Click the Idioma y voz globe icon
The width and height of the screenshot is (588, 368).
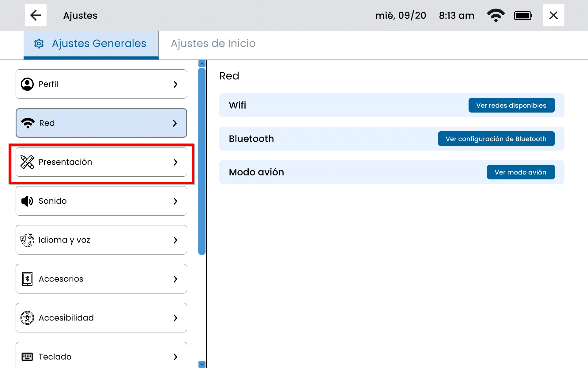coord(27,240)
